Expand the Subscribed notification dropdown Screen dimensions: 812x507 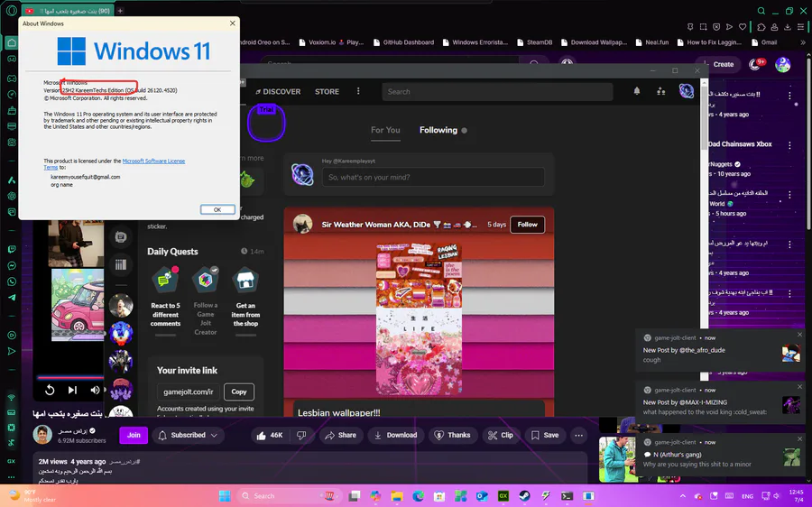point(188,435)
